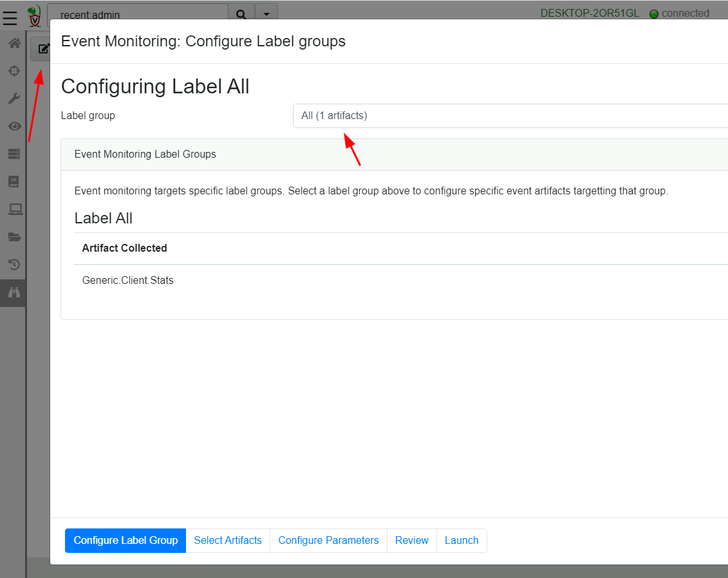Viewport: 728px width, 578px height.
Task: Open the server stacks icon in sidebar
Action: tap(14, 153)
